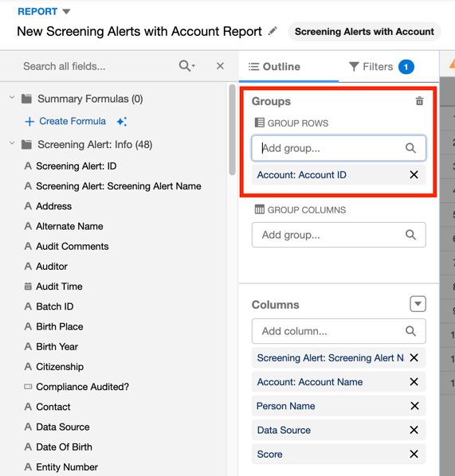Remove Data Source column
This screenshot has width=455, height=476.
414,430
